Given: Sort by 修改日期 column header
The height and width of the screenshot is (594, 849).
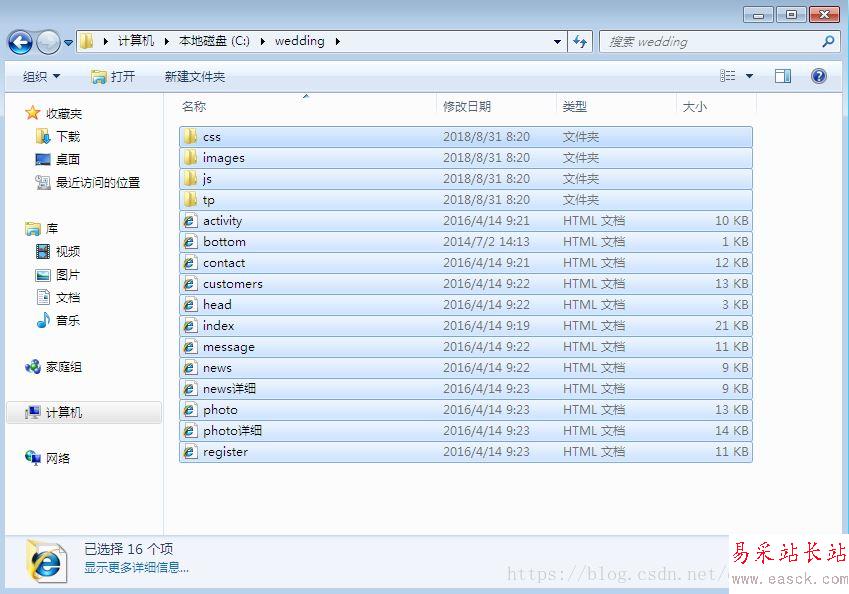Looking at the screenshot, I should 467,107.
